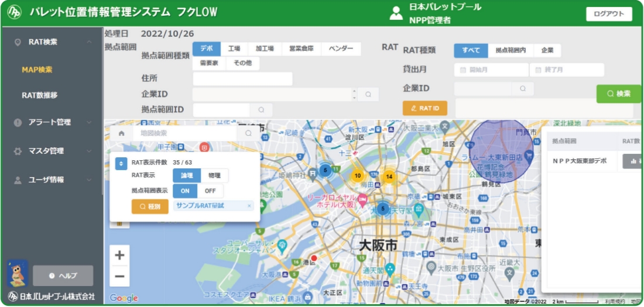Click the NPP logo in header
644x307 pixels.
click(x=15, y=12)
